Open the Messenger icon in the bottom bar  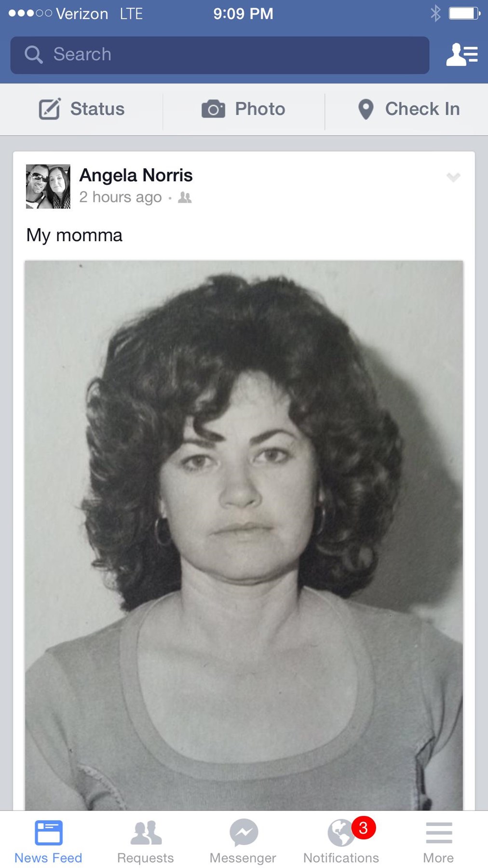(244, 832)
